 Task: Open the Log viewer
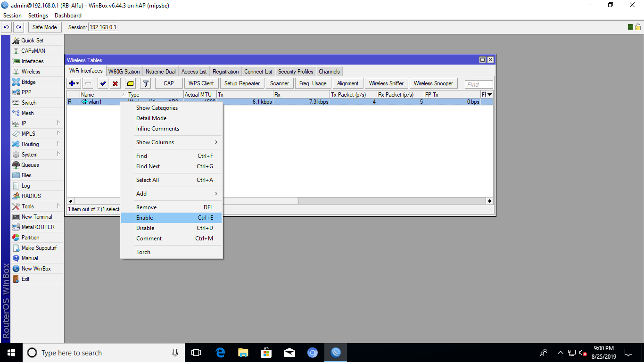pos(37,186)
